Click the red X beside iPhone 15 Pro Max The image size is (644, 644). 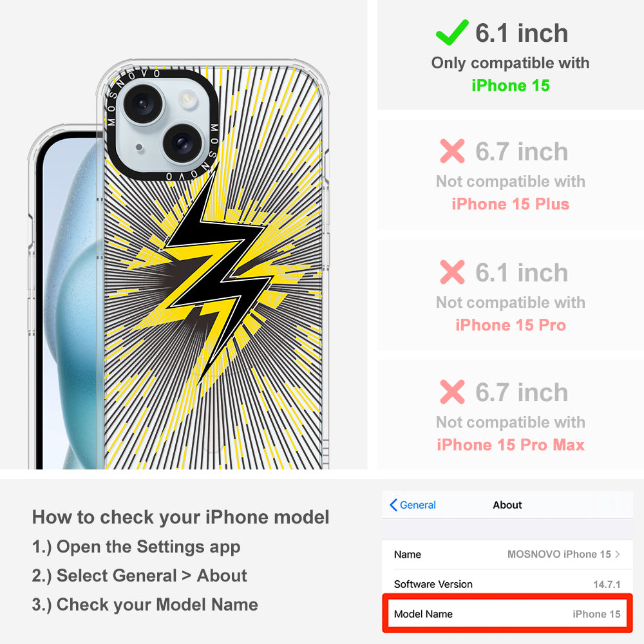(452, 392)
